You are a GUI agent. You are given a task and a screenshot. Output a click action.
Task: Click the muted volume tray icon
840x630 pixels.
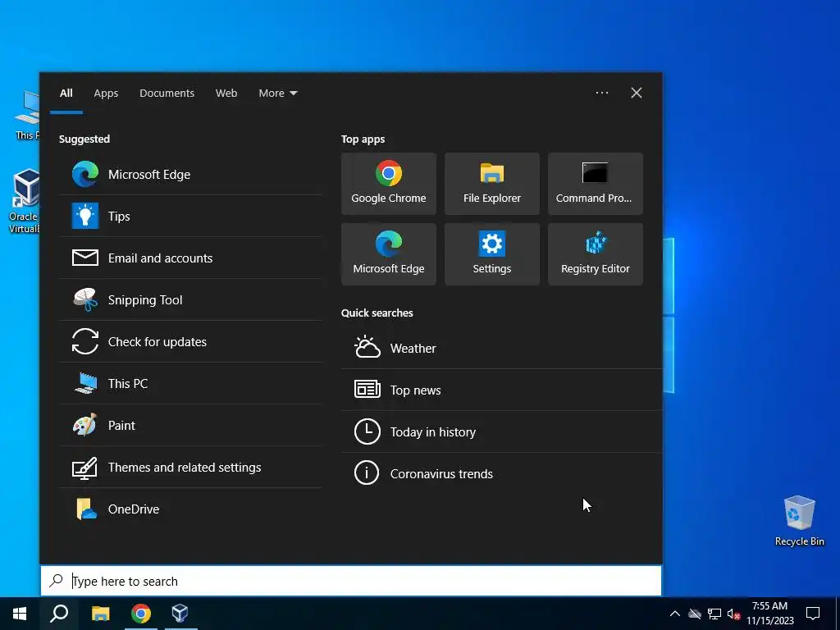click(x=733, y=614)
